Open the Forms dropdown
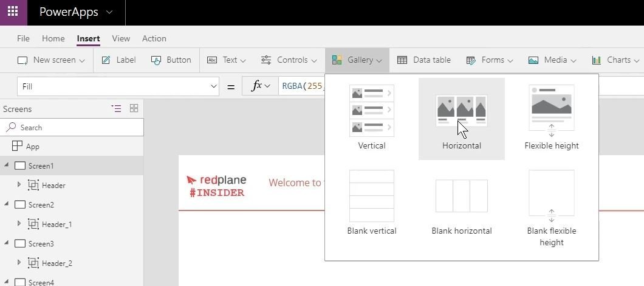This screenshot has width=644, height=286. pos(490,60)
